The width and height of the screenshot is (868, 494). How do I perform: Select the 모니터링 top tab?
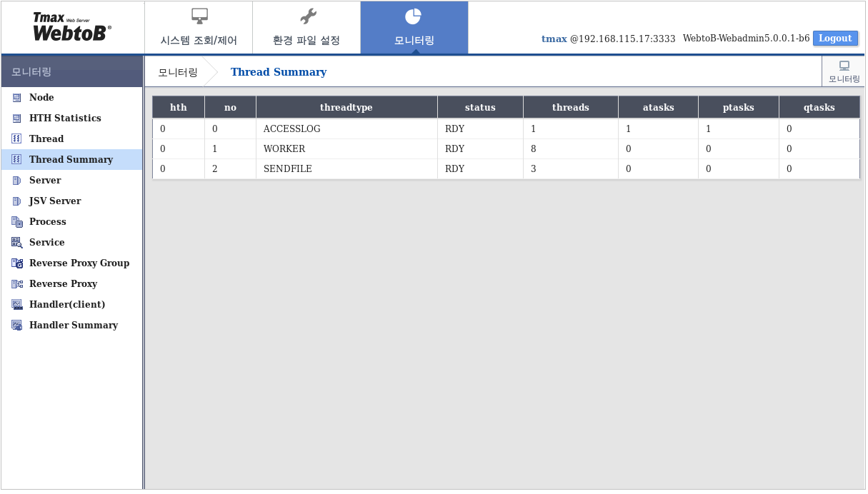[414, 28]
